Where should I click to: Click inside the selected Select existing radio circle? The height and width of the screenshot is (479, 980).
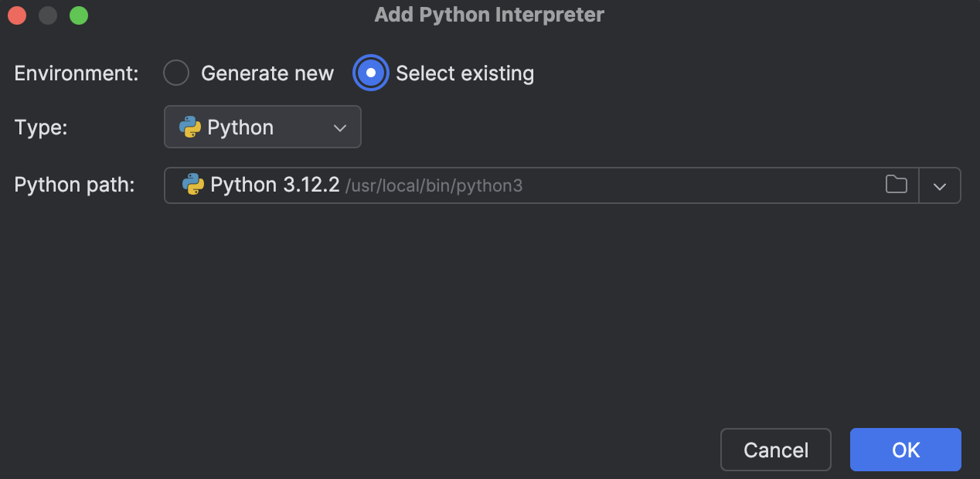371,73
